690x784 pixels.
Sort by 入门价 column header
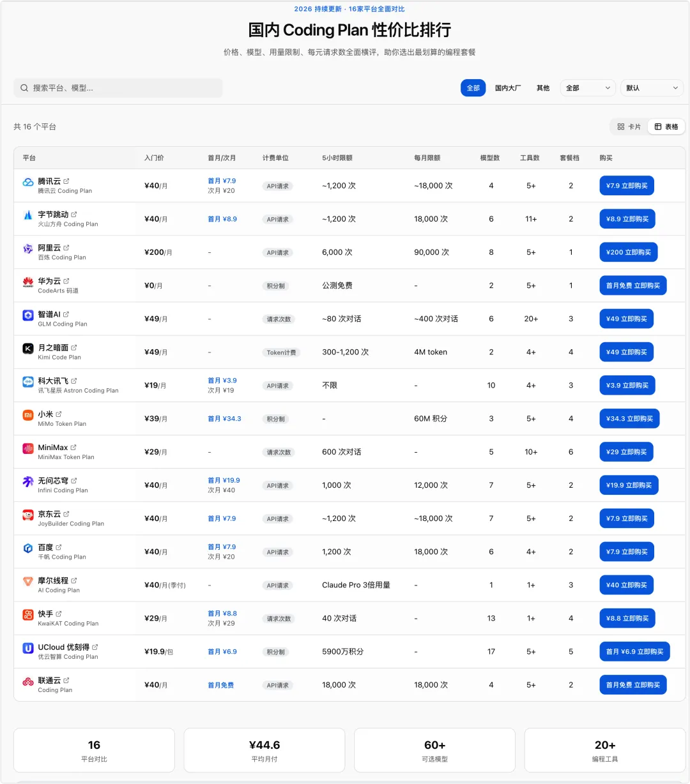(x=154, y=158)
